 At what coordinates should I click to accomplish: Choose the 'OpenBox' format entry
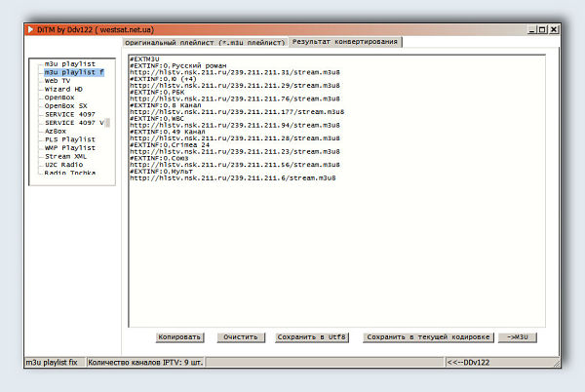tap(59, 98)
